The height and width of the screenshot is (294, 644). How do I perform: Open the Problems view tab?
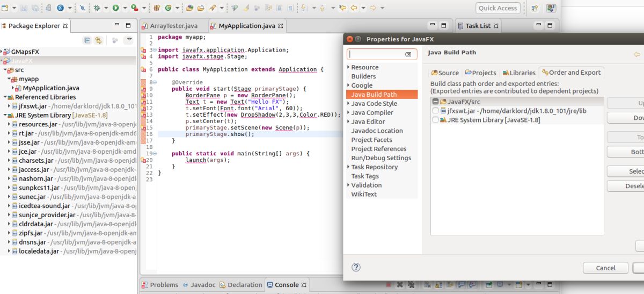(159, 285)
